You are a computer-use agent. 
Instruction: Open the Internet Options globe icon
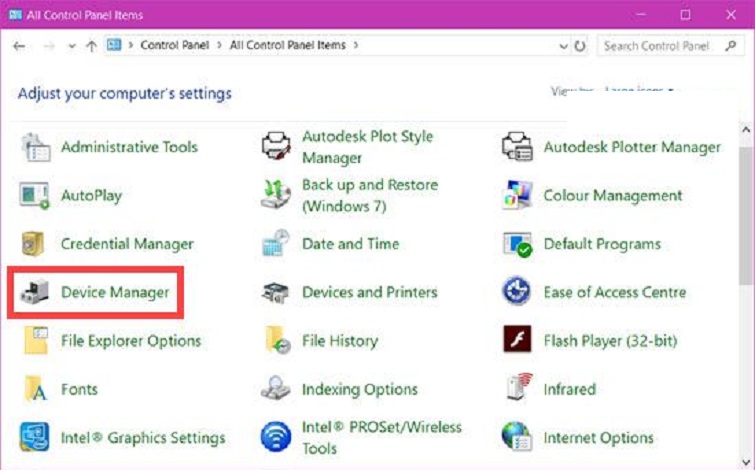click(517, 436)
